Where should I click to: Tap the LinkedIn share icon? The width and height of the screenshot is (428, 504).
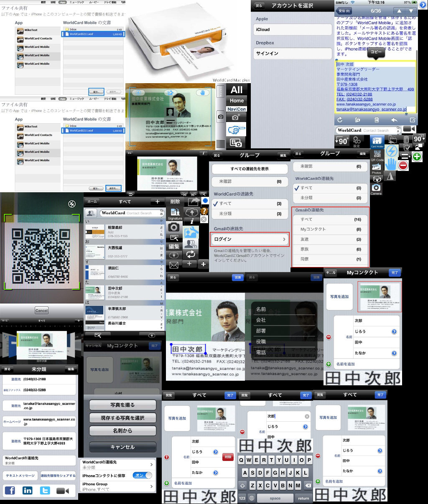pyautogui.click(x=28, y=491)
